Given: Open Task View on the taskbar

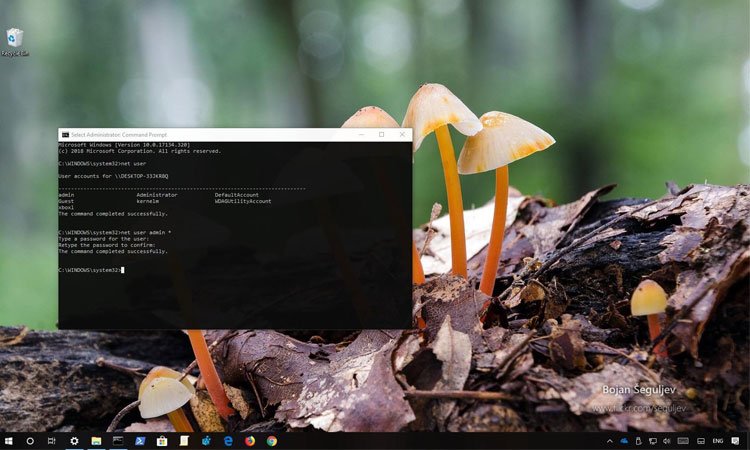Looking at the screenshot, I should pos(51,441).
